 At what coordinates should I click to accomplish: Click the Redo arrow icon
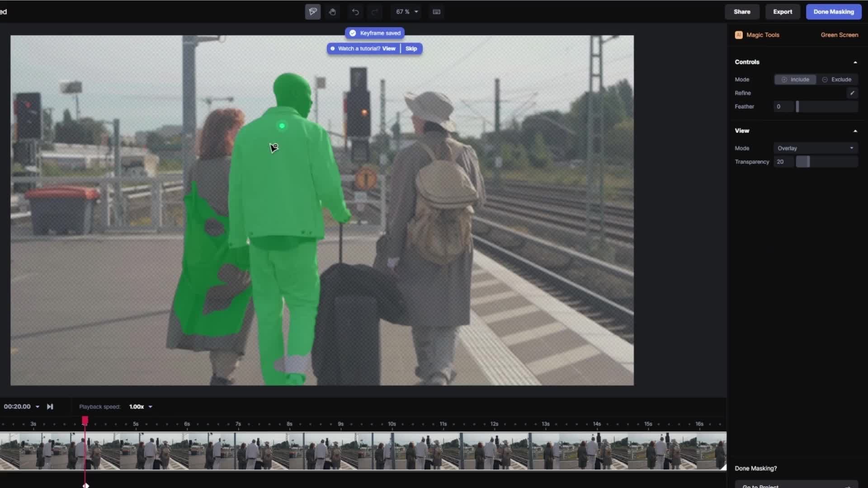374,12
